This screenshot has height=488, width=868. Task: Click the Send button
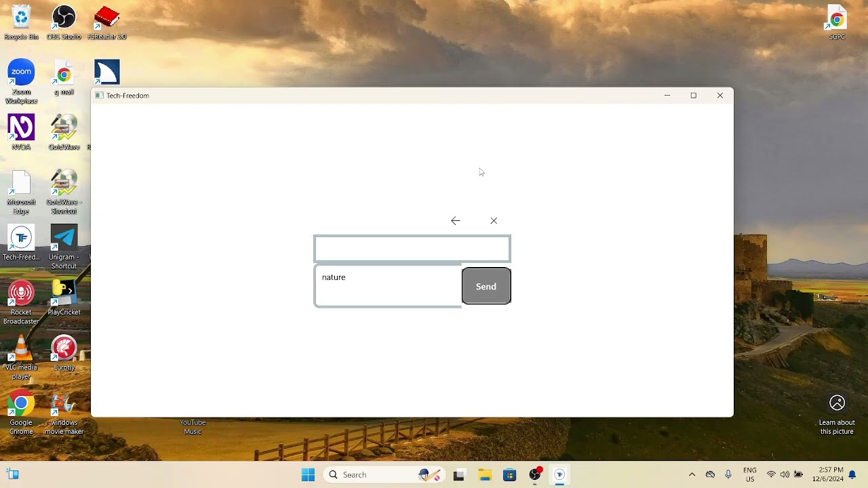(486, 286)
